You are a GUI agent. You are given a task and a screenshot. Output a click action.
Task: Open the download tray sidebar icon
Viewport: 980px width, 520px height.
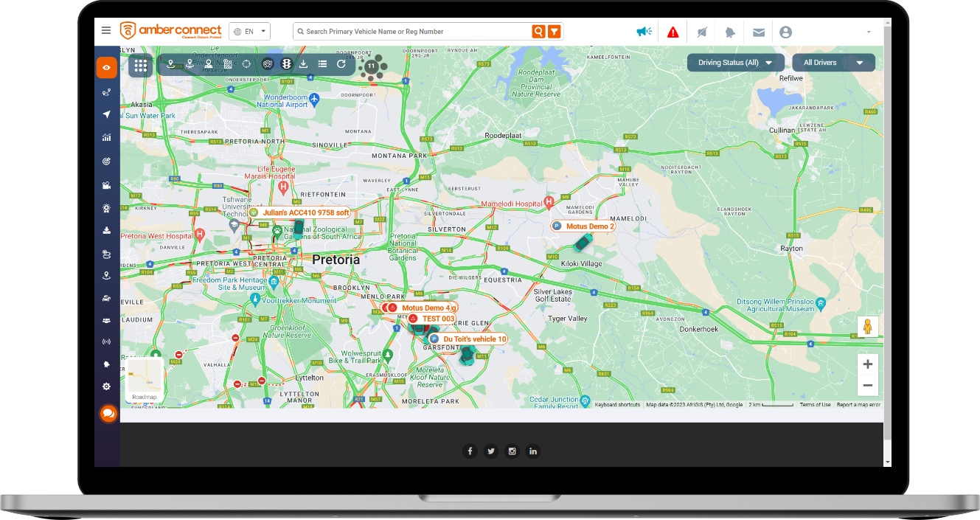107,230
